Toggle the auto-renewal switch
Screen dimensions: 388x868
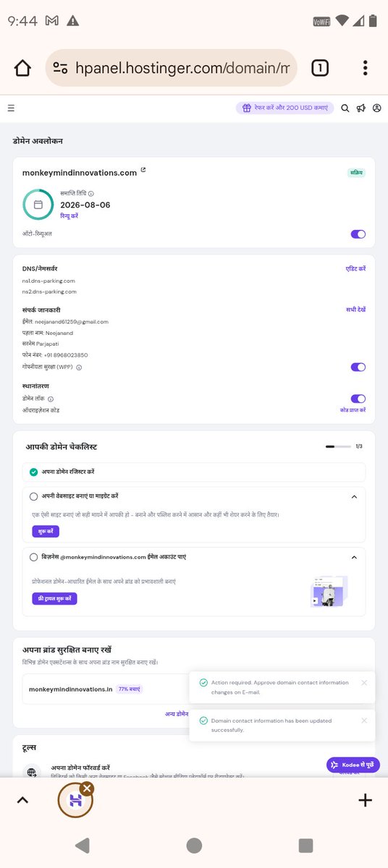pyautogui.click(x=358, y=234)
